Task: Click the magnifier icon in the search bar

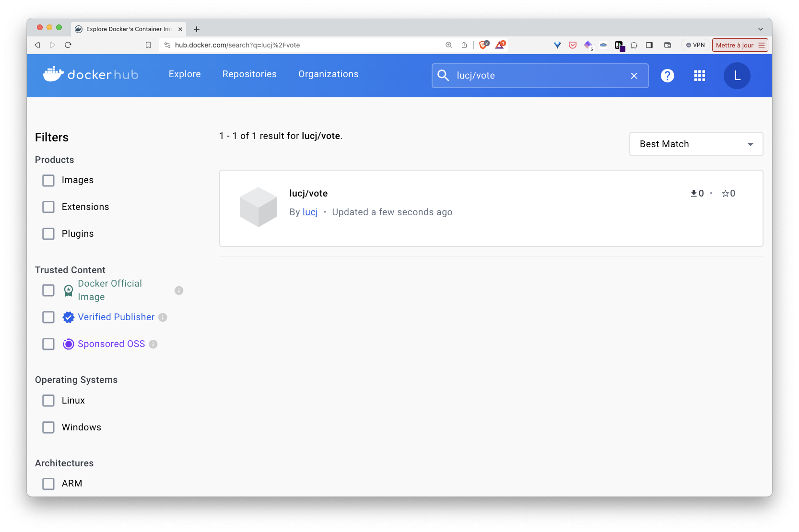Action: [443, 75]
